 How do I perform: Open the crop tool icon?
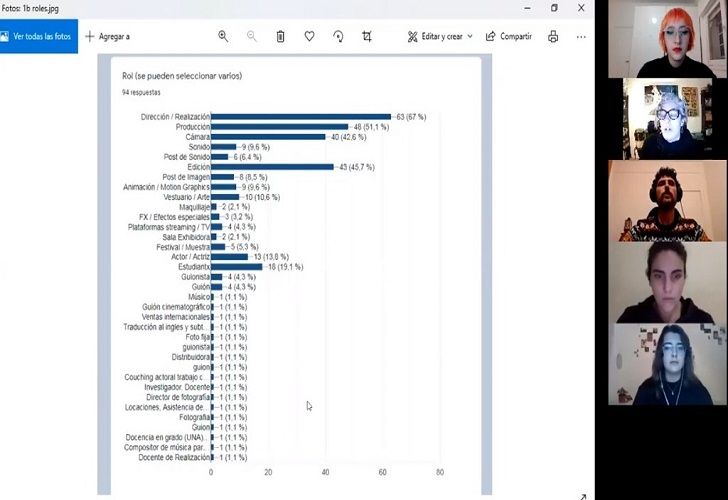367,36
